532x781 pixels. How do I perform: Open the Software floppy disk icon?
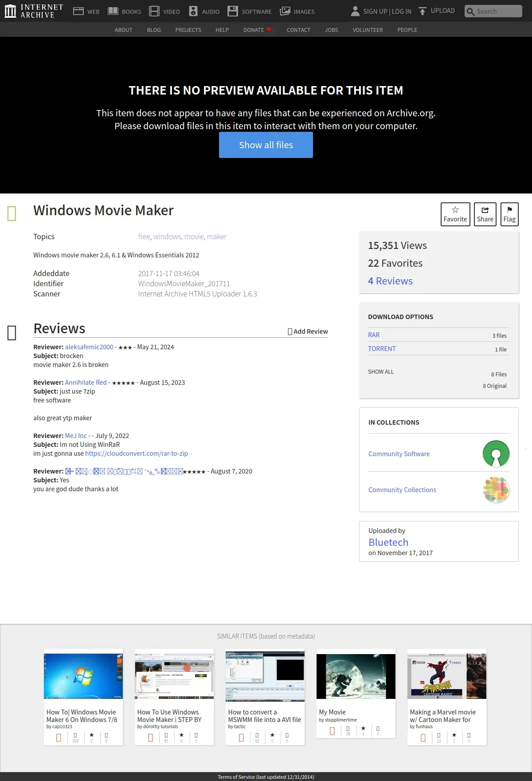[x=233, y=11]
